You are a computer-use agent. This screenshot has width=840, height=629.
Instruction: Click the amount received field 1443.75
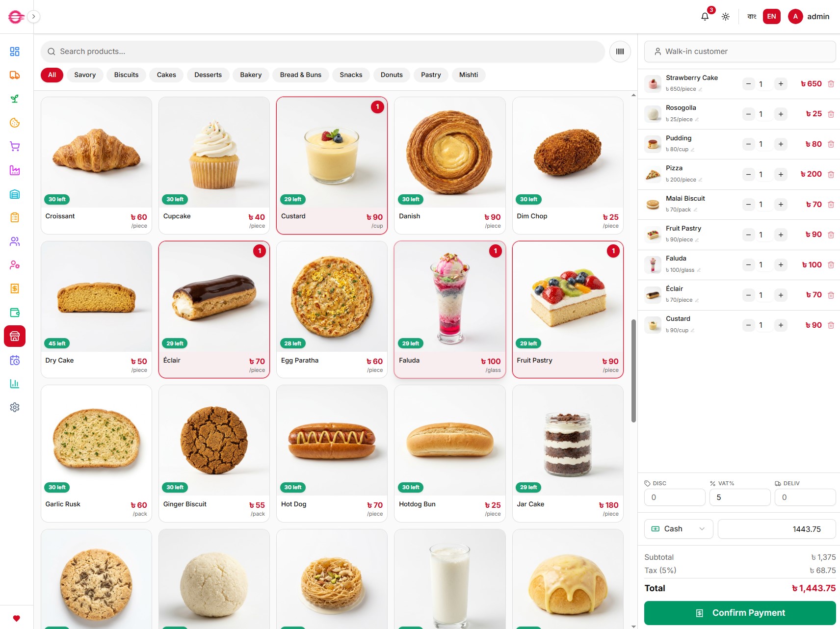click(x=777, y=529)
